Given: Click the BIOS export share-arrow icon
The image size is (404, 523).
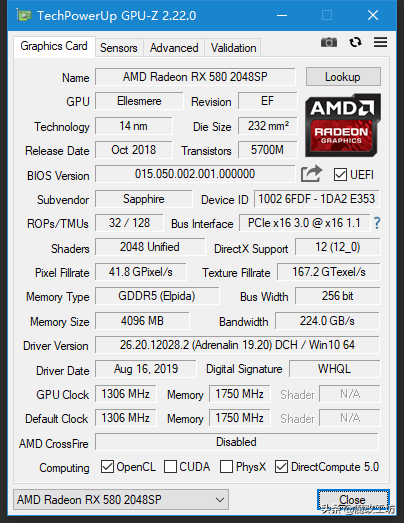Looking at the screenshot, I should pos(311,174).
